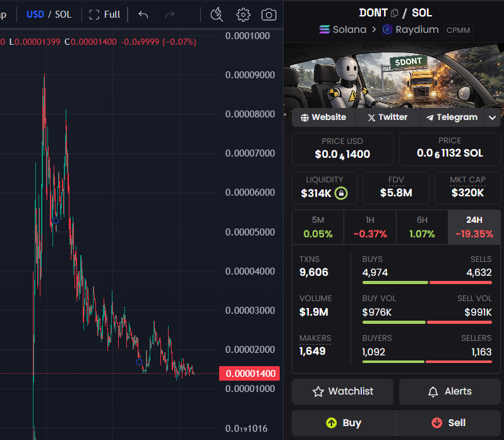Click the PRICE in SOL box

tap(450, 149)
